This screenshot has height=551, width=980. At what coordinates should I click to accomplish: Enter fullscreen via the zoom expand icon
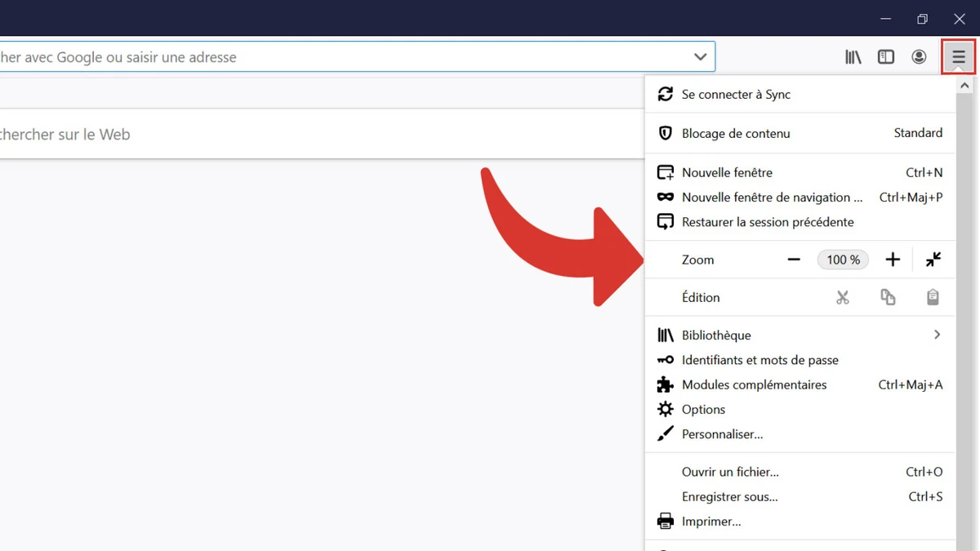(x=933, y=259)
